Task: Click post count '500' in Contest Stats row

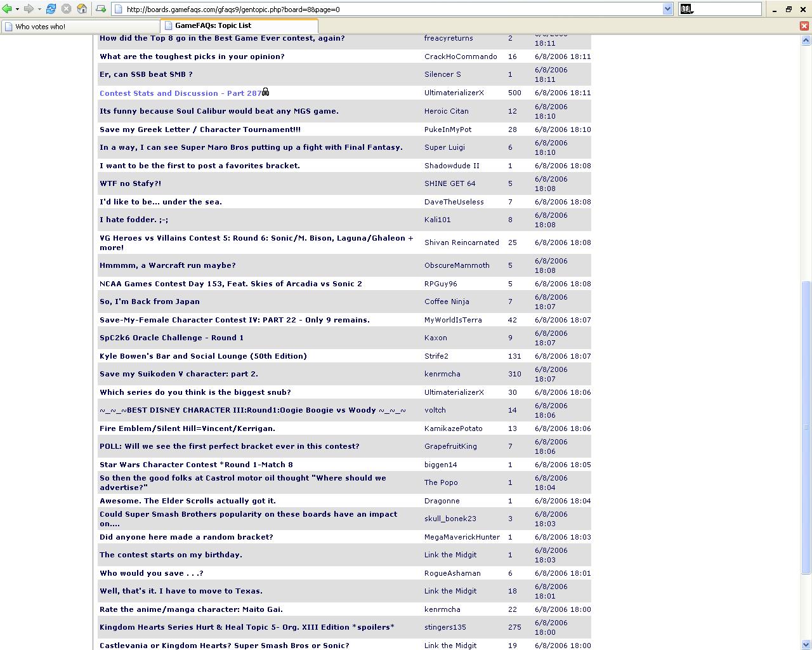Action: coord(514,93)
